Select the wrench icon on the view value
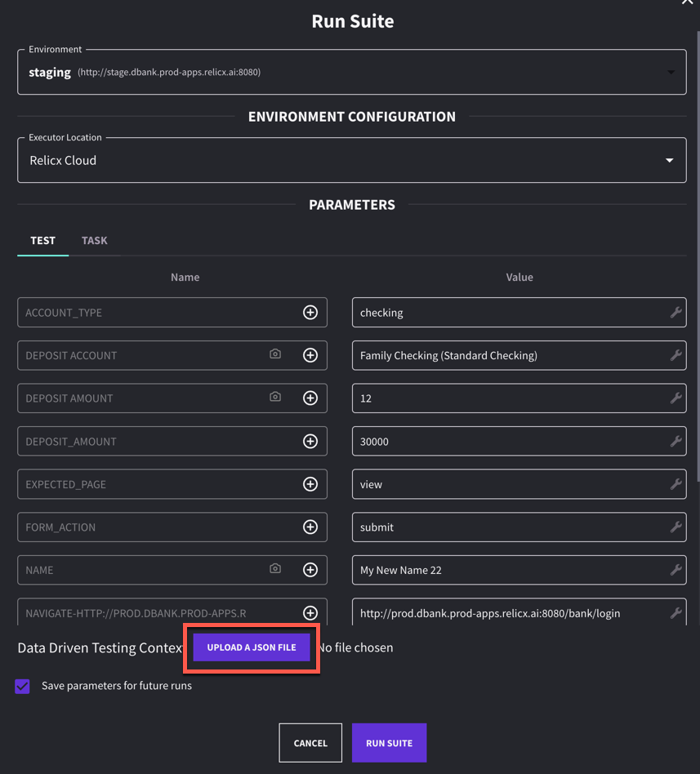This screenshot has width=700, height=774. tap(675, 483)
